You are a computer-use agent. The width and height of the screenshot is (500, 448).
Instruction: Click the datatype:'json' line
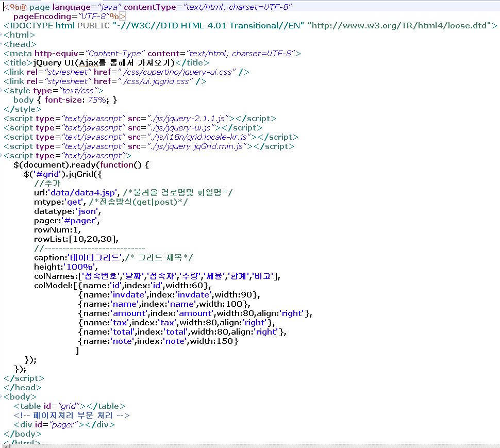point(68,211)
